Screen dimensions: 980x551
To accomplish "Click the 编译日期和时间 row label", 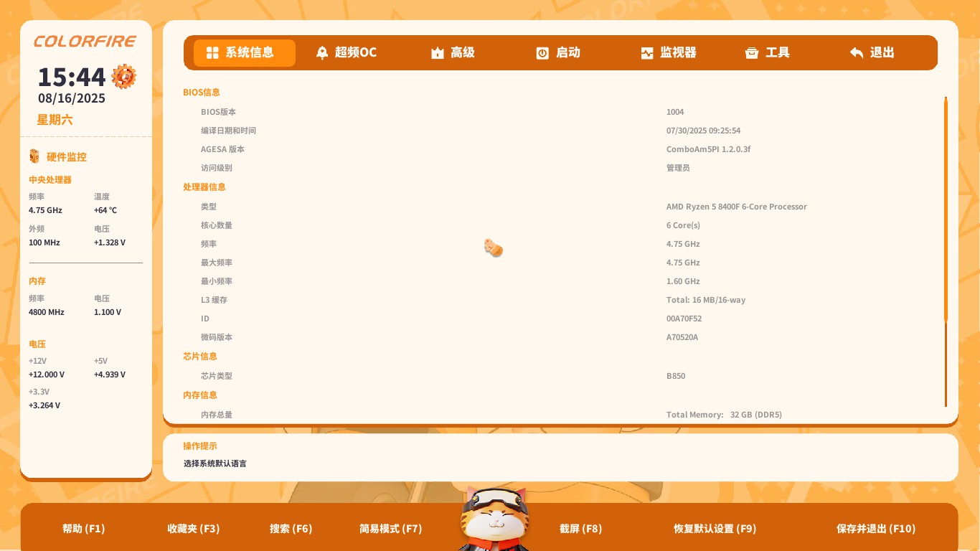I will (x=228, y=131).
